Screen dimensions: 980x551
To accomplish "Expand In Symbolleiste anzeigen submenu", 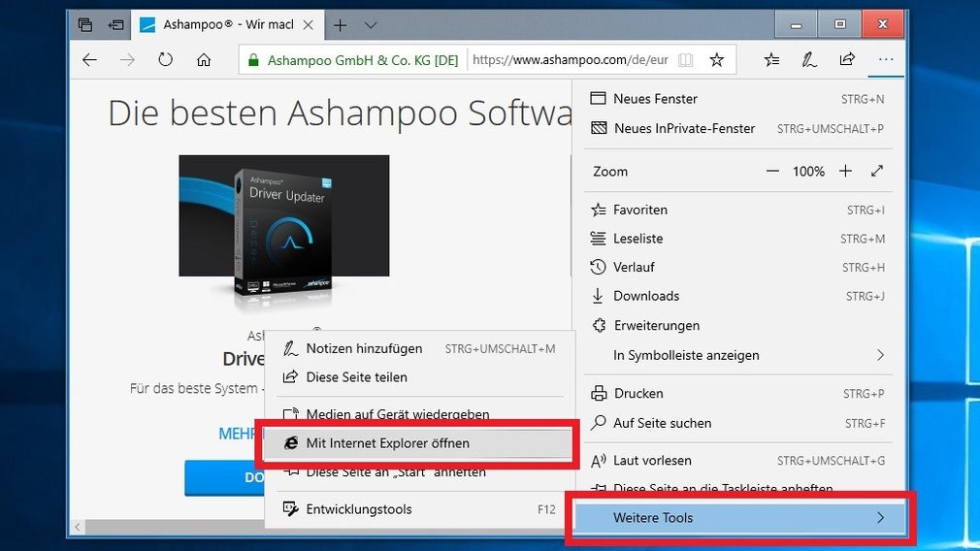I will 736,355.
